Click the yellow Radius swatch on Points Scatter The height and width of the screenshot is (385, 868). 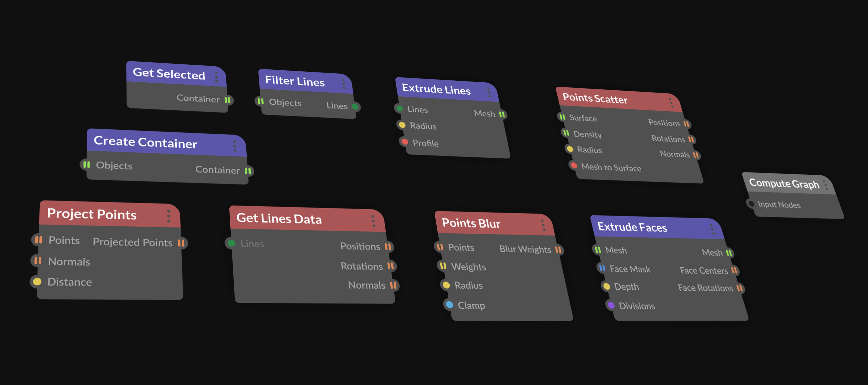(x=570, y=149)
